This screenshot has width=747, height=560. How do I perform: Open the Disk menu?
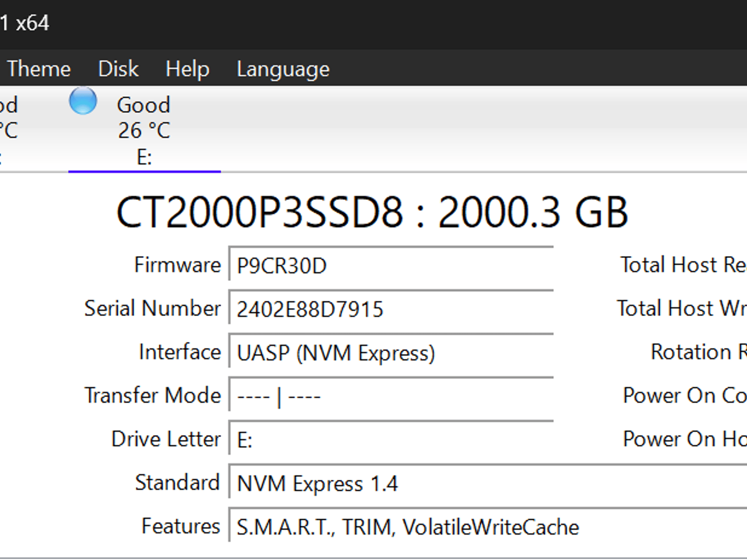pos(118,69)
